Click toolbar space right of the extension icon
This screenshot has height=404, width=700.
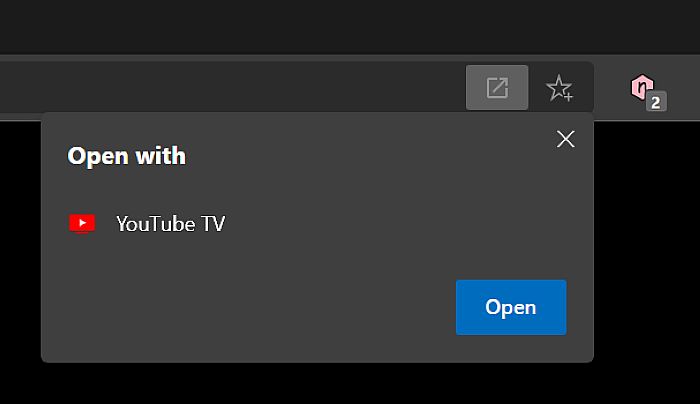point(682,88)
